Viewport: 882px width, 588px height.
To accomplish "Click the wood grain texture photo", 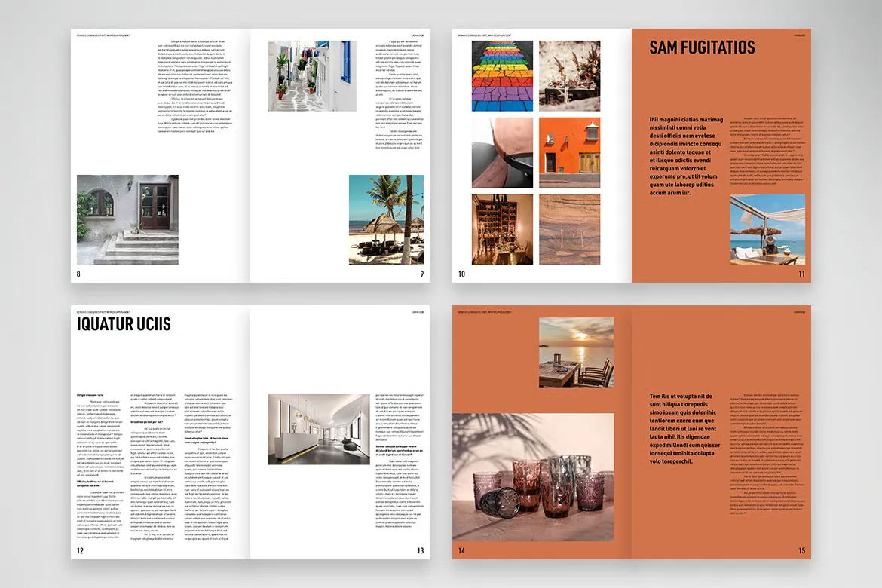I will 569,230.
